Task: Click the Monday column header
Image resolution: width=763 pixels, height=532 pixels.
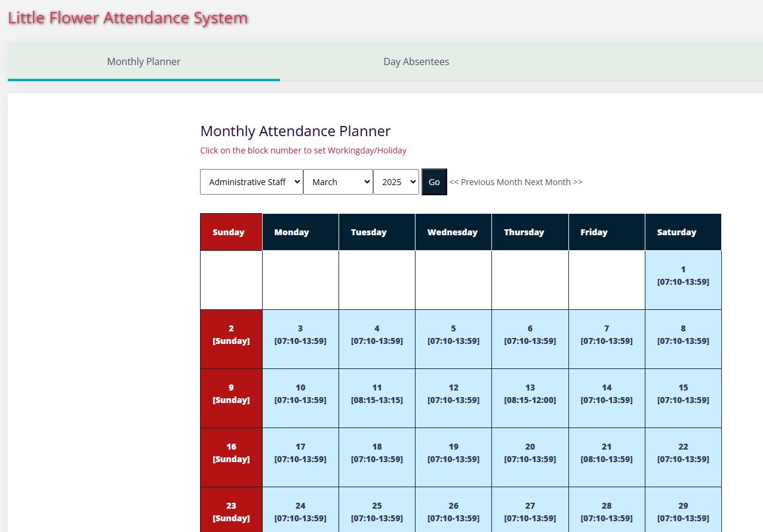Action: pyautogui.click(x=300, y=232)
